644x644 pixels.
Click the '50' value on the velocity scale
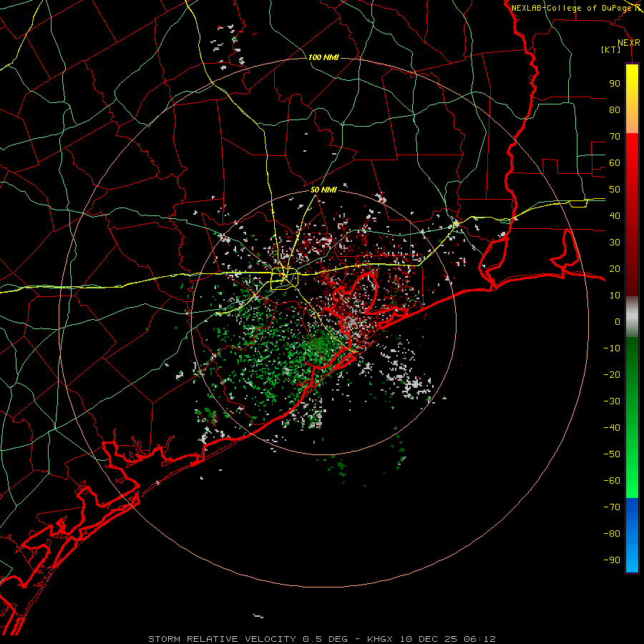tap(615, 190)
